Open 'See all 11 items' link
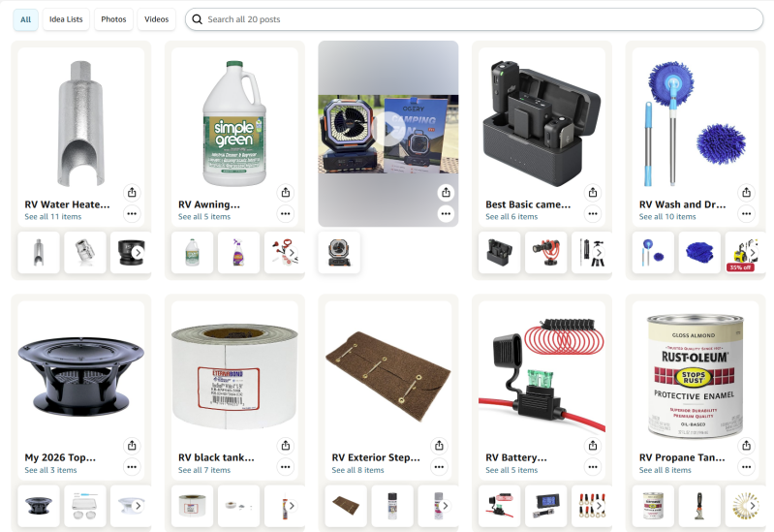This screenshot has width=774, height=532. [x=53, y=217]
